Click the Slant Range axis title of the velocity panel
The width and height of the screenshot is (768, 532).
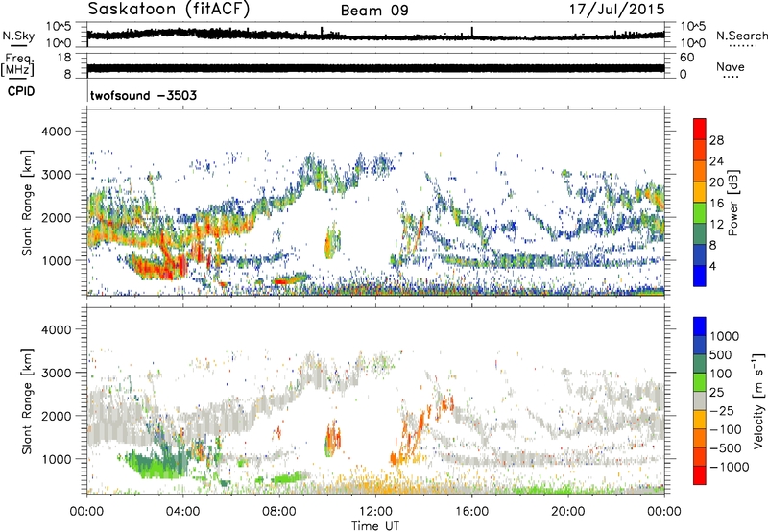pyautogui.click(x=27, y=400)
